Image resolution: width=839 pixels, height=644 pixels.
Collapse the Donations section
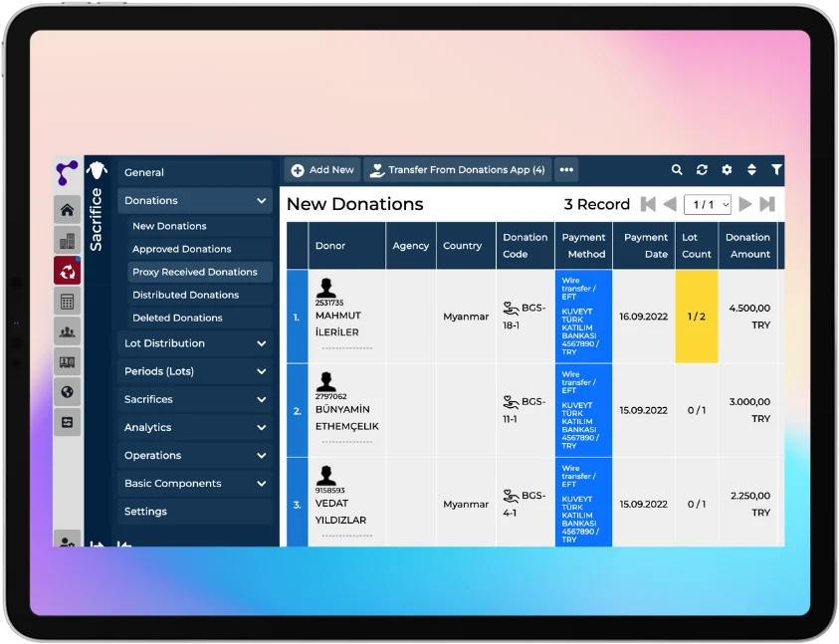pos(195,200)
